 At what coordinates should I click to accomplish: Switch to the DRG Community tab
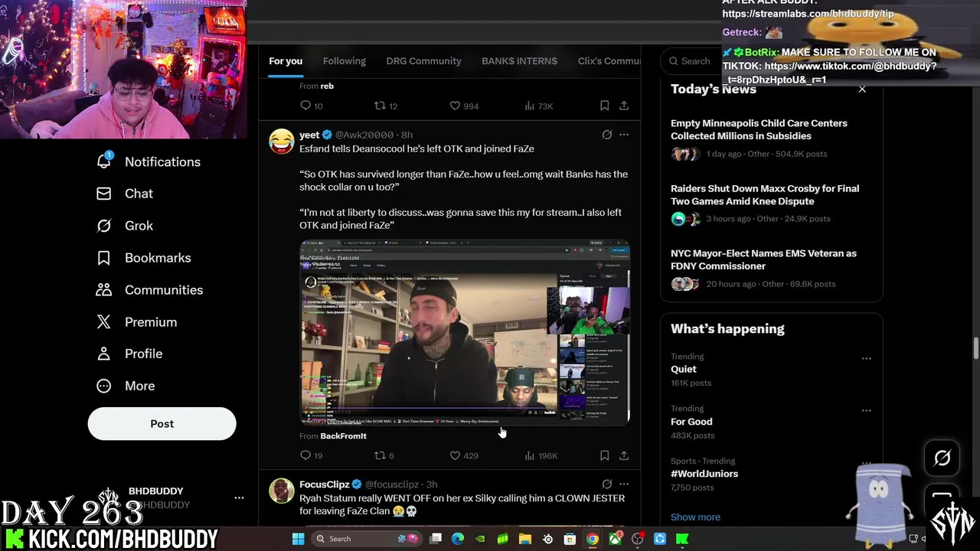point(423,60)
